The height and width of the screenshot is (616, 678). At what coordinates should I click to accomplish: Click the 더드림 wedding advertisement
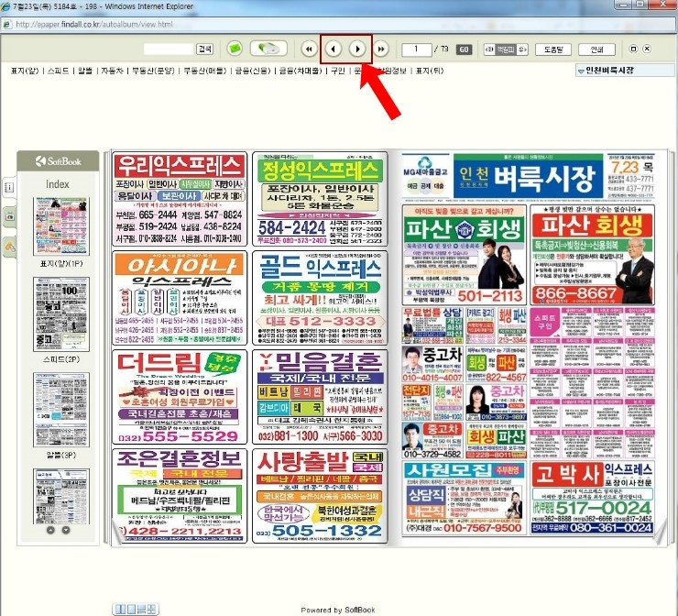[180, 397]
